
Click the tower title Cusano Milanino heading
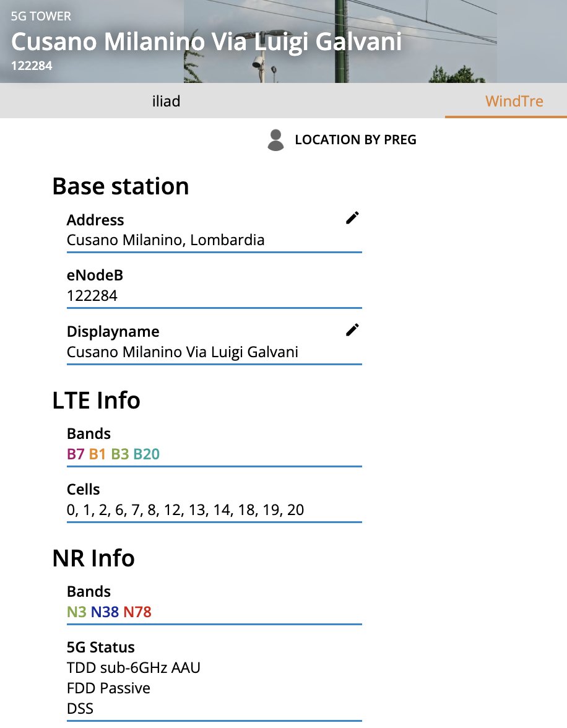206,41
